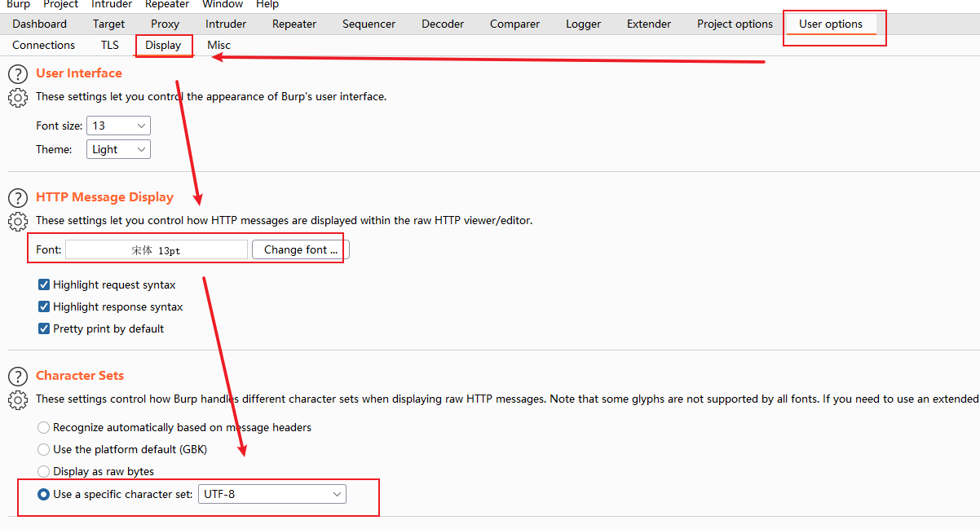Uncheck Pretty print by default
This screenshot has height=529, width=980.
(44, 328)
